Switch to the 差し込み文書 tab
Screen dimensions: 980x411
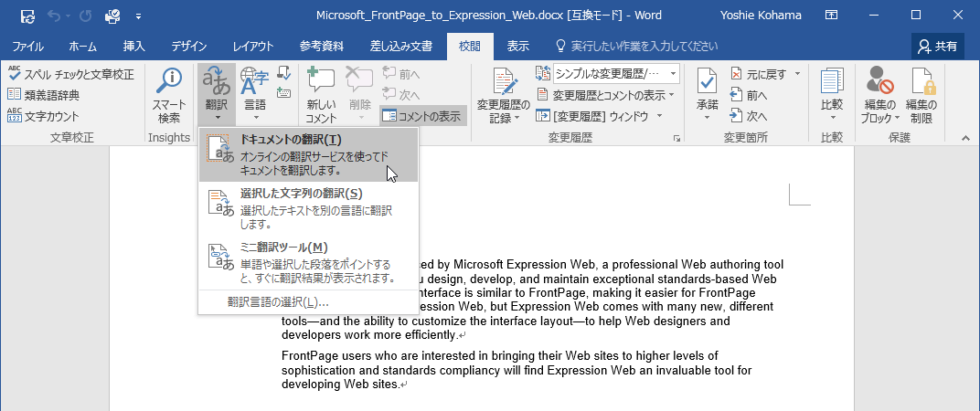click(401, 47)
